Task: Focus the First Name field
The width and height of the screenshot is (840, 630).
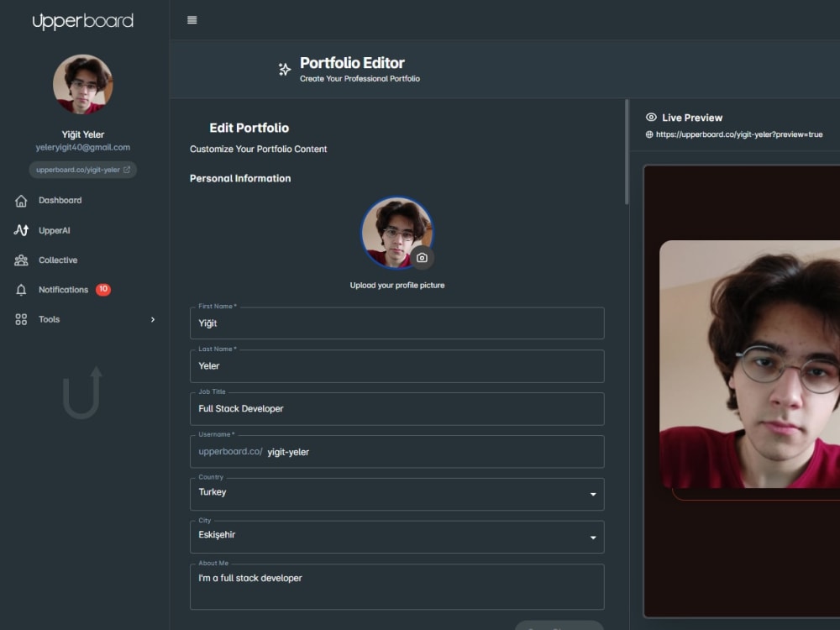Action: [x=397, y=323]
